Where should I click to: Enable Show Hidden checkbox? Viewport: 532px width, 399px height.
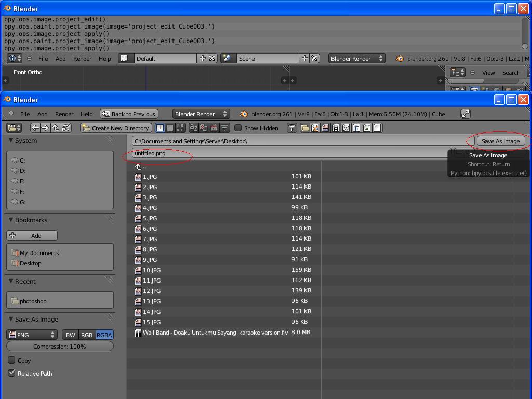pyautogui.click(x=238, y=128)
